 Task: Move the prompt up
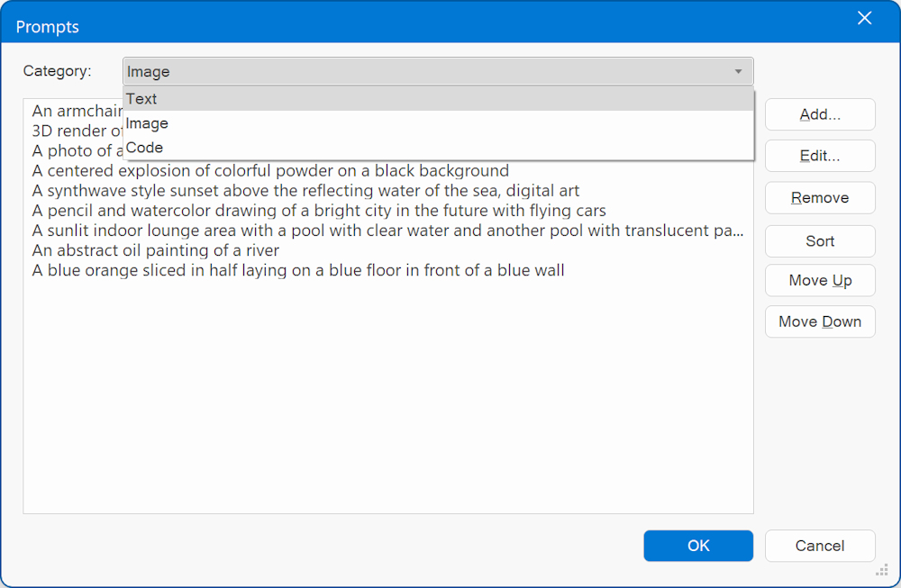click(820, 281)
